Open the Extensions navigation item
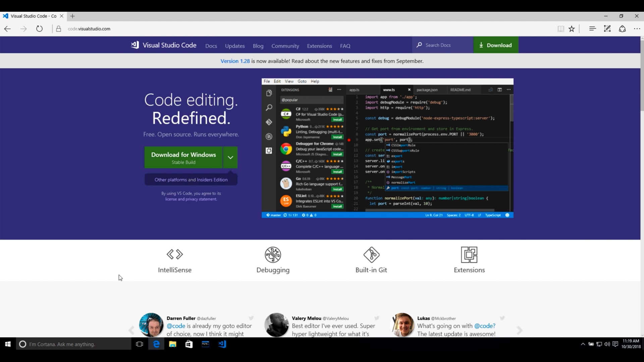Viewport: 644px width, 362px height. (319, 46)
